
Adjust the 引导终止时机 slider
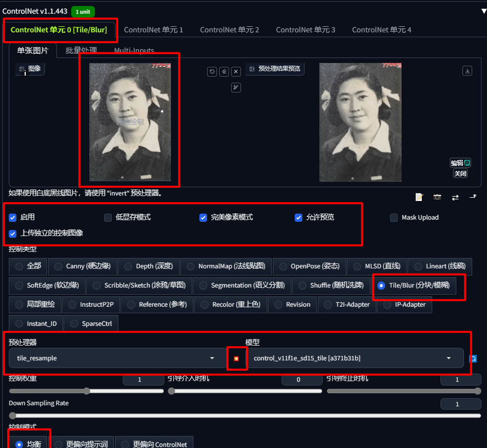click(x=404, y=391)
